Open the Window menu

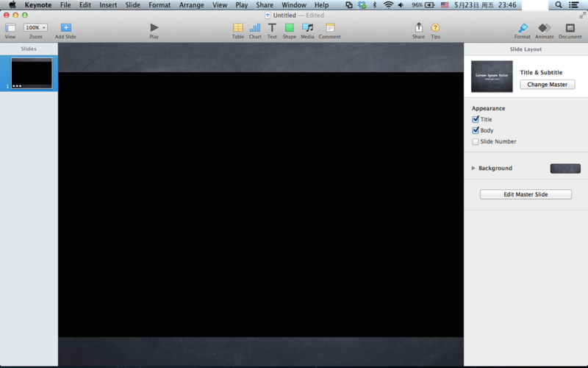pos(293,5)
